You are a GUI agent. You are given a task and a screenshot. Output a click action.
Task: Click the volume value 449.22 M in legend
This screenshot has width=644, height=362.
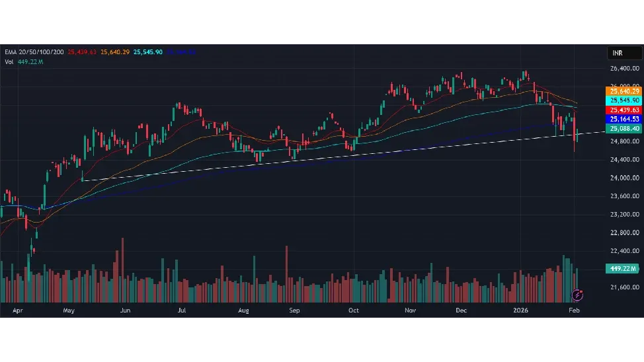click(x=30, y=61)
